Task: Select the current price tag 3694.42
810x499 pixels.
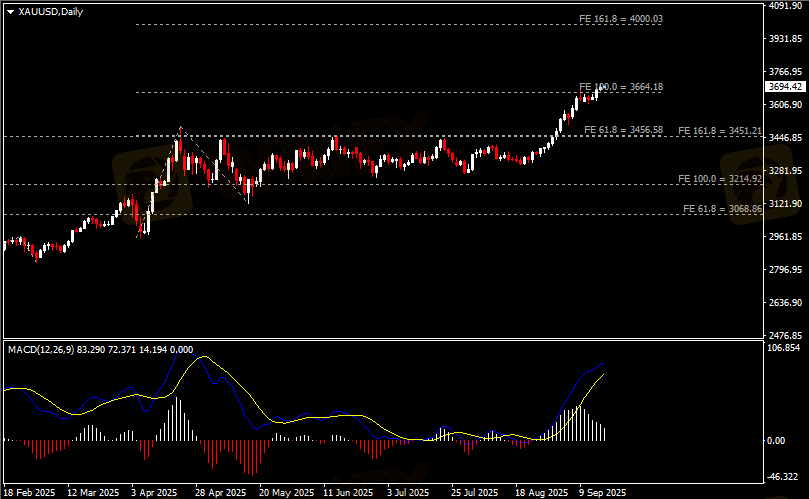Action: click(785, 87)
